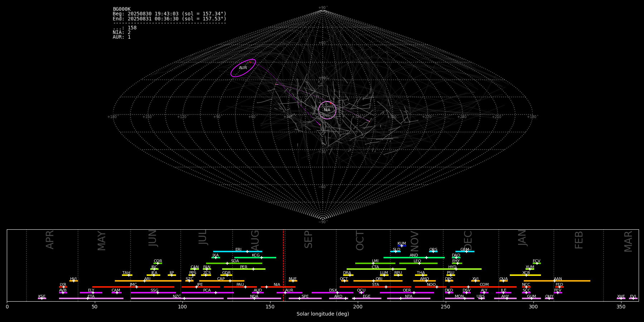Screen dimensions: 644x322
Task: Select the NIA radiant circle on sky map
Action: (x=327, y=110)
